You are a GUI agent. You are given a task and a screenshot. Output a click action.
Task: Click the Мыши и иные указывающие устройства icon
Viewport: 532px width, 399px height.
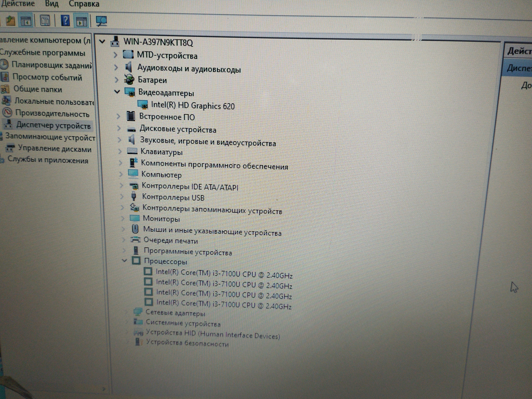(x=135, y=229)
